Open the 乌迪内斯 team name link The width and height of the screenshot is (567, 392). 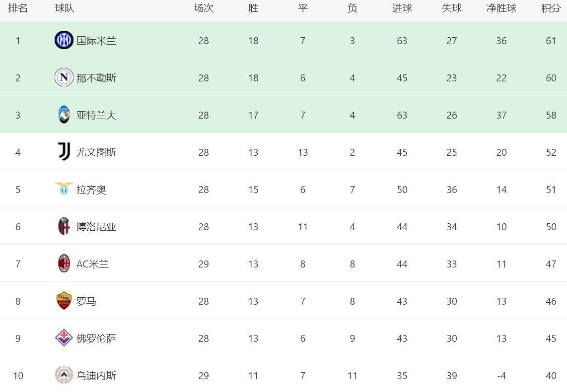point(96,376)
